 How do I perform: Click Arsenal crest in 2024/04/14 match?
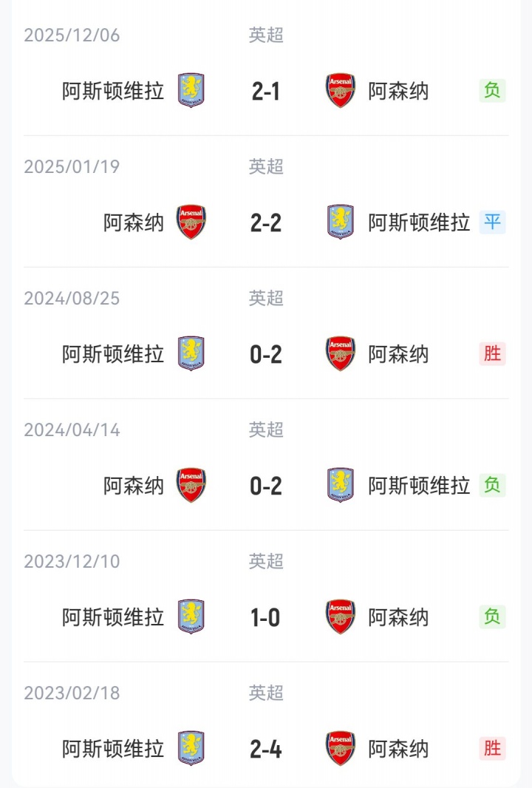tap(191, 486)
